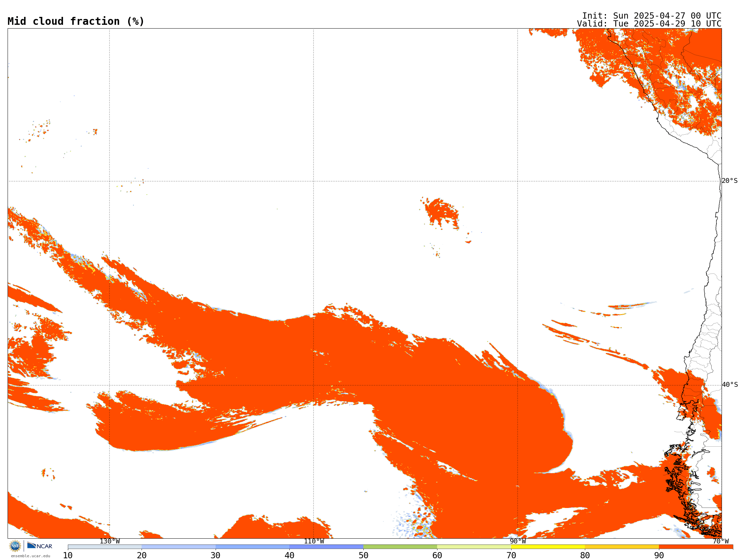Screen dimensions: 744x560
Task: Click the Init: Sun 2025-04-27 00 UTC label
Action: [652, 16]
